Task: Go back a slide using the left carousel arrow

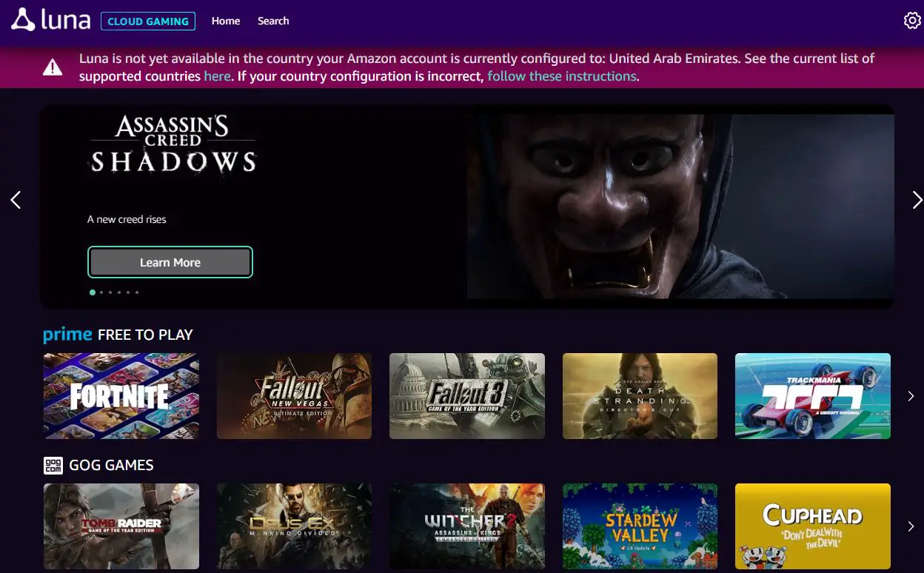Action: coord(15,200)
